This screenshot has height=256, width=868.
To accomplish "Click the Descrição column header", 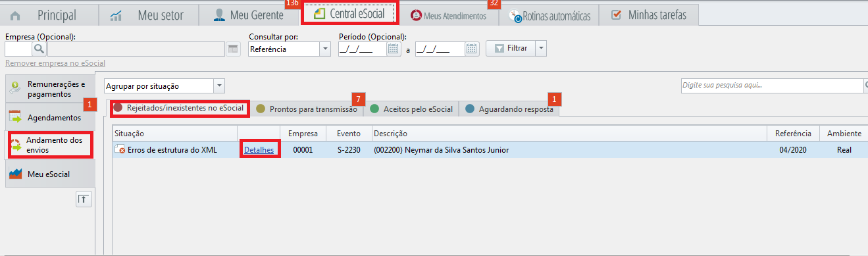I will coord(569,134).
